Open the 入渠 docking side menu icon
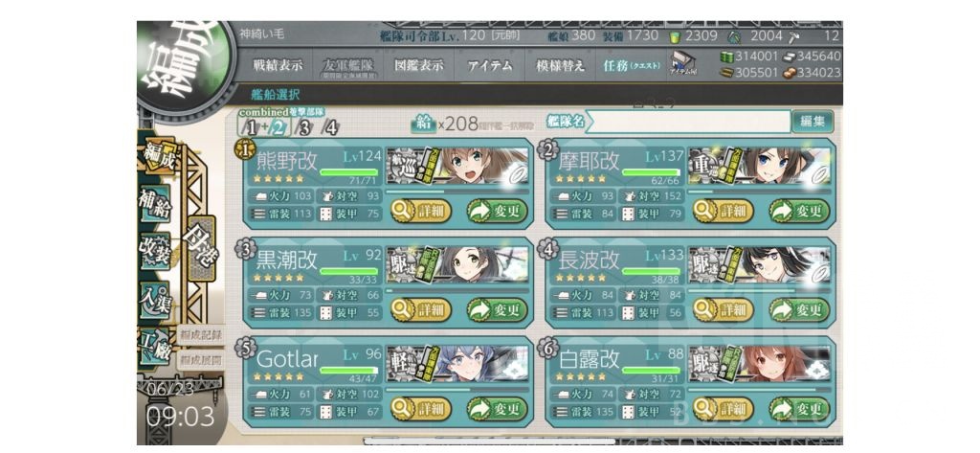Image resolution: width=980 pixels, height=453 pixels. tap(154, 301)
